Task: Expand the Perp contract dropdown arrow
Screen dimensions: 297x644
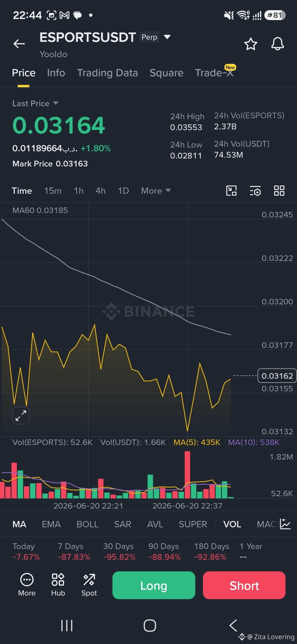Action: [167, 37]
